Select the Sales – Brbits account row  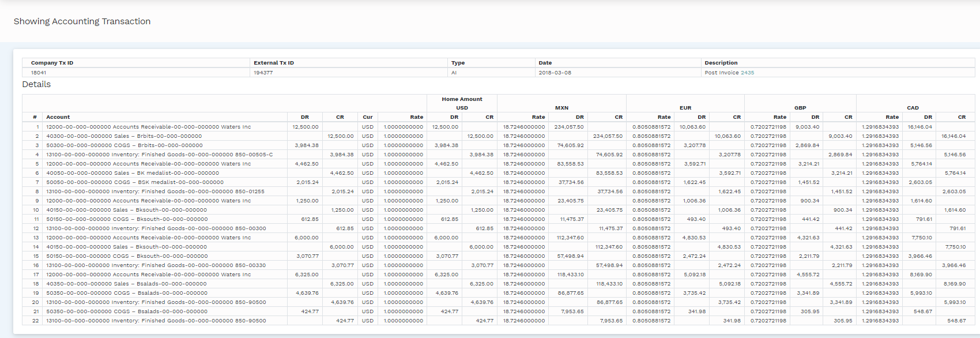(x=124, y=136)
